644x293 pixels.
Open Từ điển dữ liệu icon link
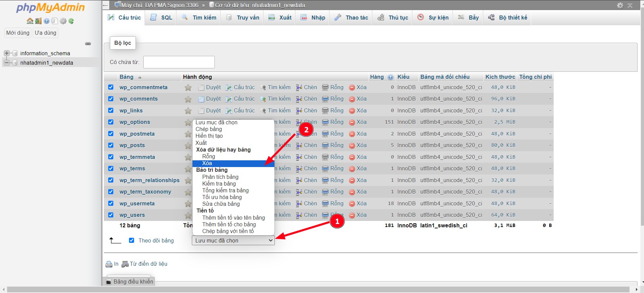[125, 264]
